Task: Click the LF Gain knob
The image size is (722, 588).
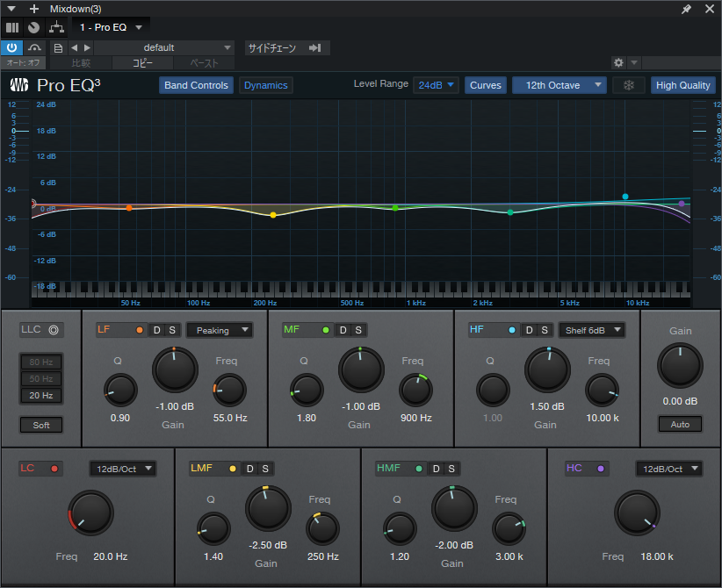Action: pyautogui.click(x=175, y=370)
